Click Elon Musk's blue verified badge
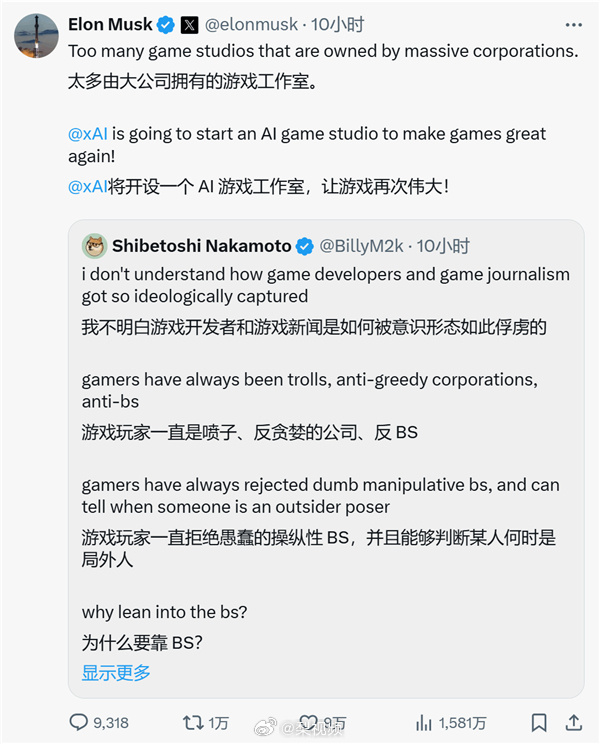This screenshot has height=744, width=600. 166,25
